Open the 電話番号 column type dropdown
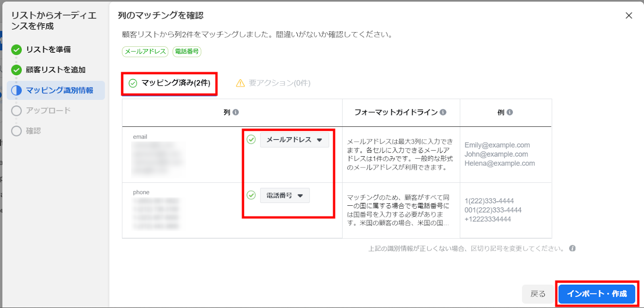The height and width of the screenshot is (308, 644). click(285, 196)
